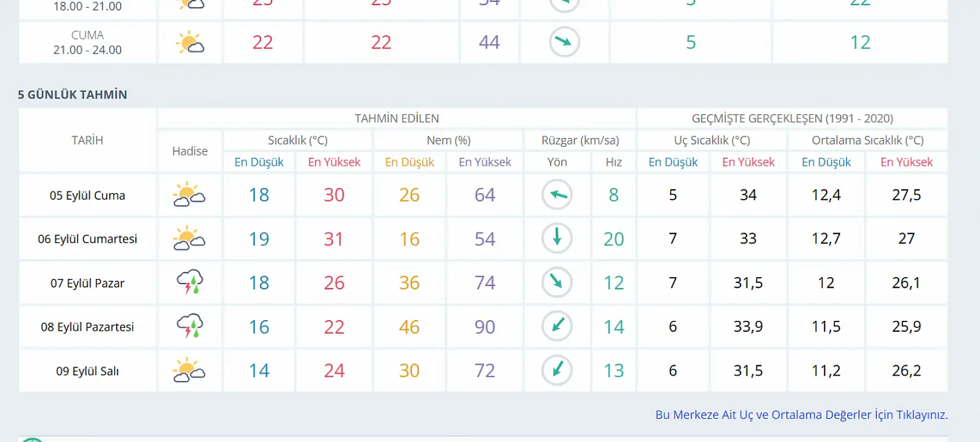Click the humidity value 44 in the CUMA 21.00 row

[489, 42]
